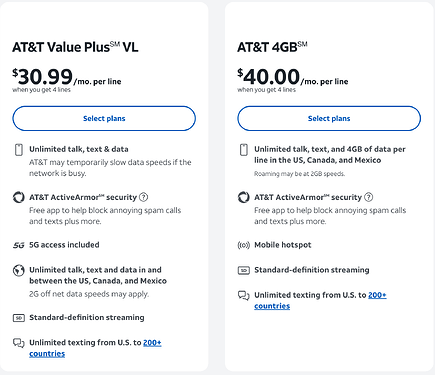
Task: Open 200+ countries link in Value Plus card
Action: click(95, 348)
